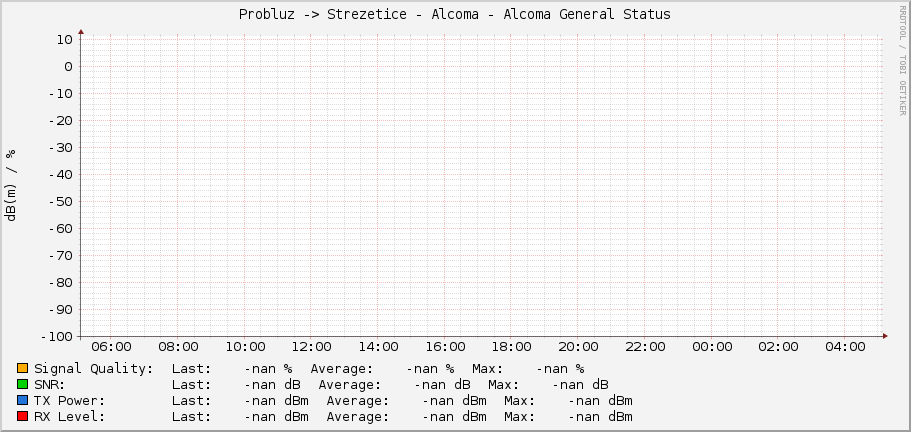This screenshot has height=432, width=911.
Task: Click SNR Average '-nan dB' value
Action: coord(442,385)
